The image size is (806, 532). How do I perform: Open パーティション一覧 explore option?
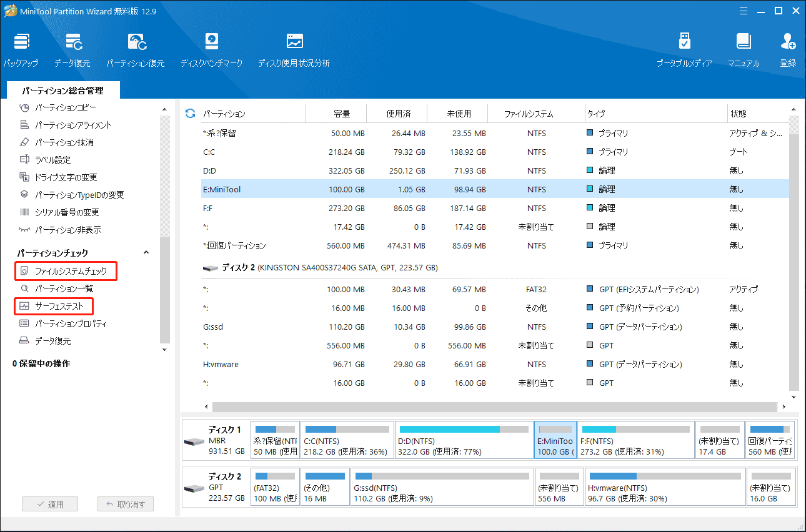point(56,288)
